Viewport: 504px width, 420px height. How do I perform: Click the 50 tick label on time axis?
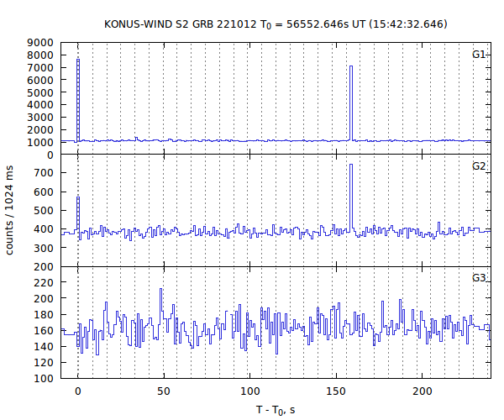click(x=164, y=391)
